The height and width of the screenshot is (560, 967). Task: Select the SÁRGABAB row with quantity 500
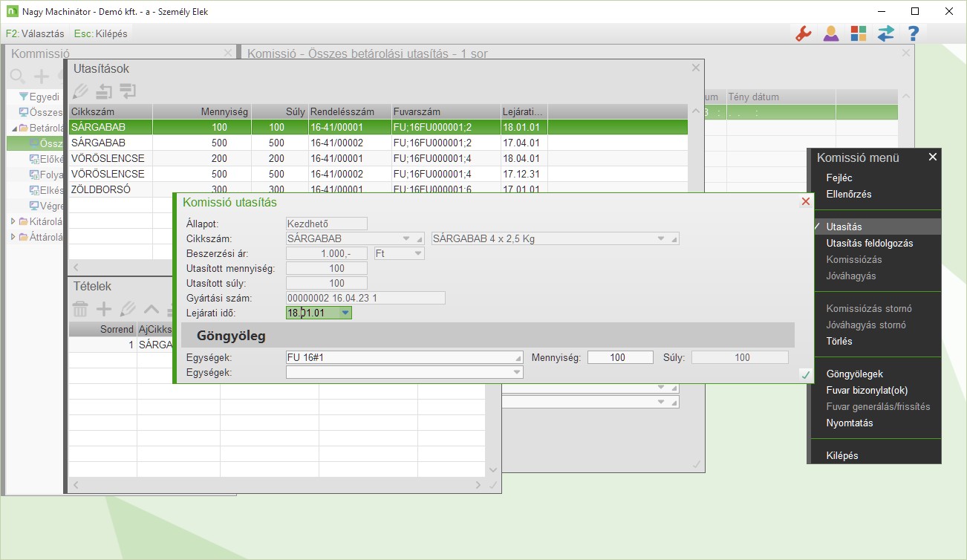[378, 143]
